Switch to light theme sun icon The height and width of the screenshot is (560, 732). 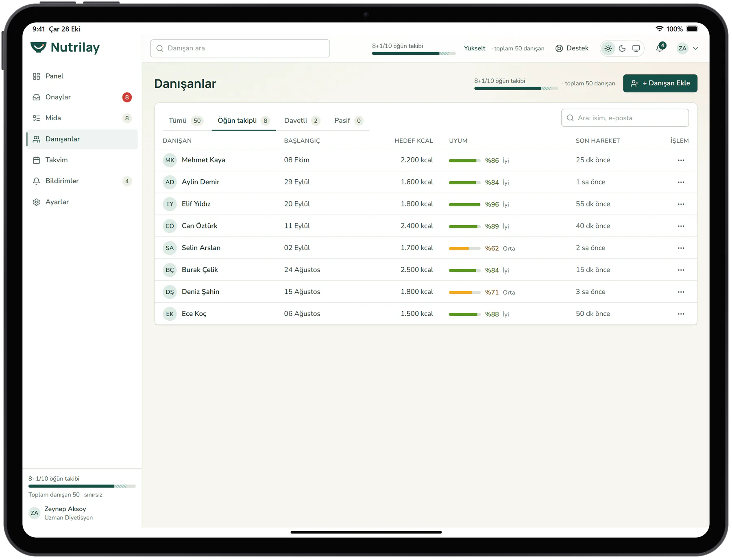coord(608,48)
